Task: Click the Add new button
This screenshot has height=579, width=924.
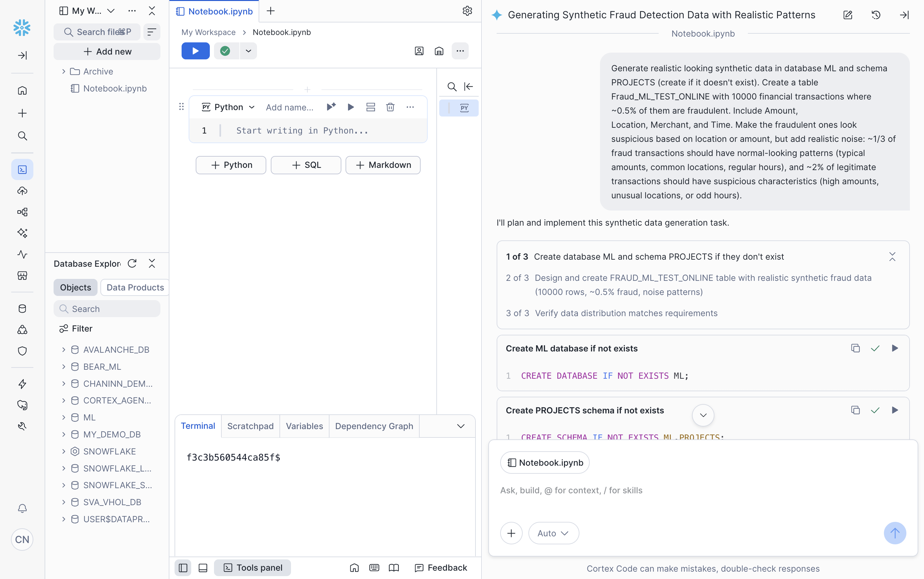Action: click(x=107, y=51)
